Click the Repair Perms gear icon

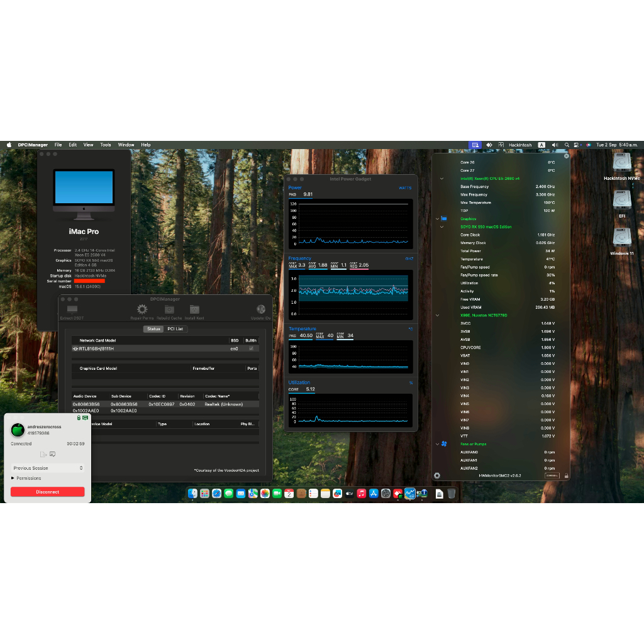[142, 309]
